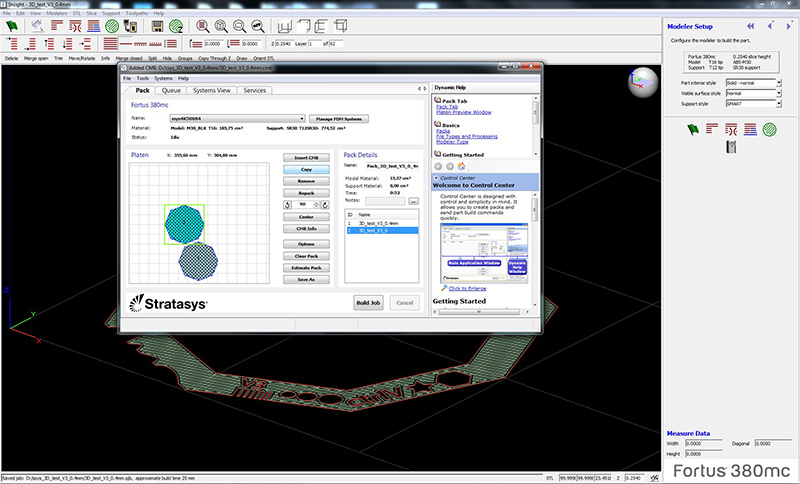Click the show all layers display icon
The height and width of the screenshot is (484, 800).
[110, 44]
